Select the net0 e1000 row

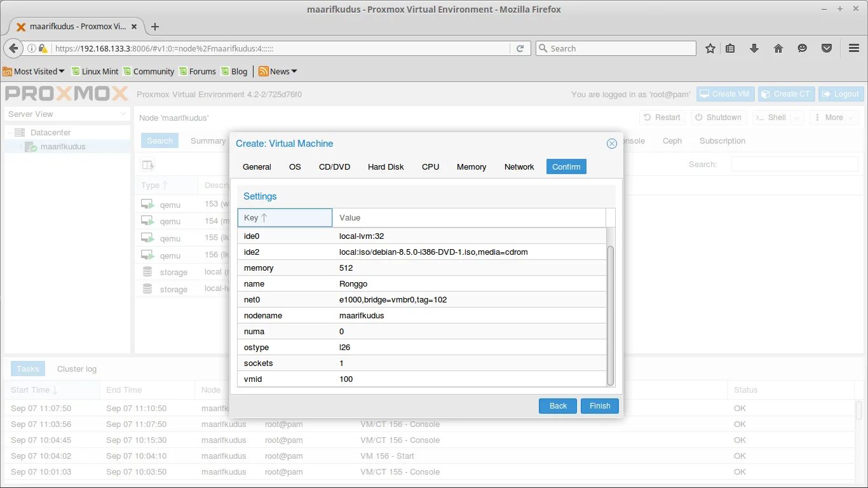[x=422, y=299]
